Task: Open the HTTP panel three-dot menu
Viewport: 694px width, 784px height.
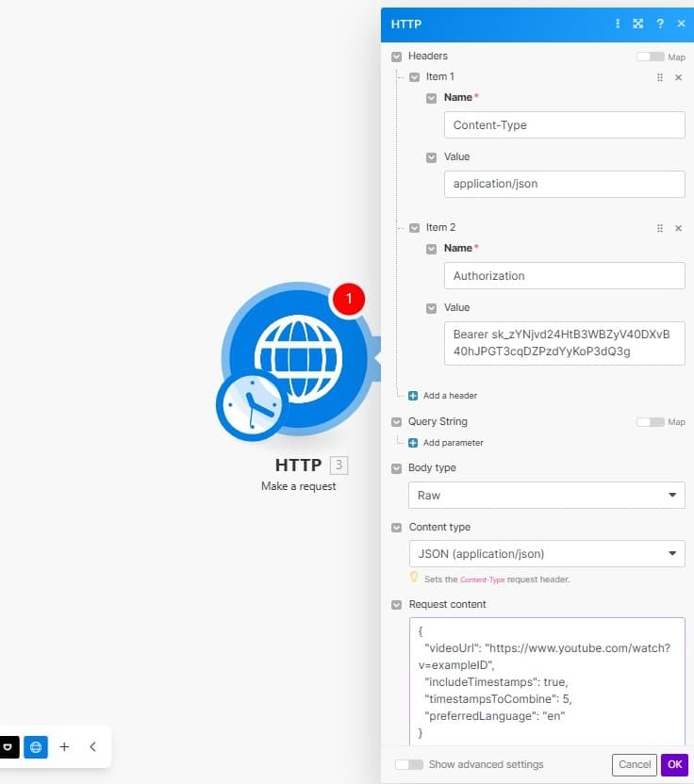Action: [x=618, y=24]
